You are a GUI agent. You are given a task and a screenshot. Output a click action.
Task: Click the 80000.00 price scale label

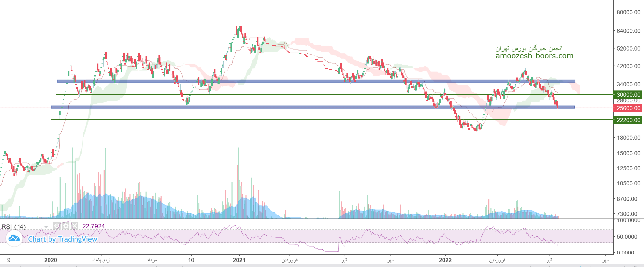(628, 12)
